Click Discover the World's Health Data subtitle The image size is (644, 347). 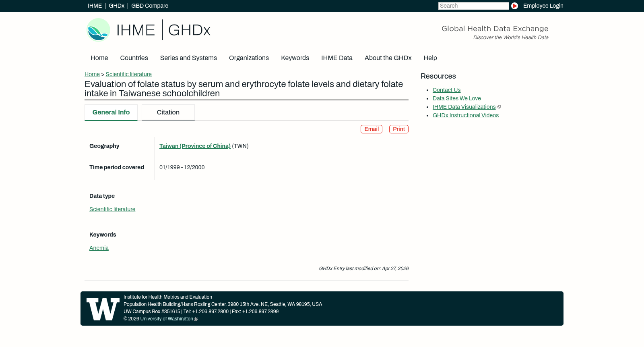511,37
